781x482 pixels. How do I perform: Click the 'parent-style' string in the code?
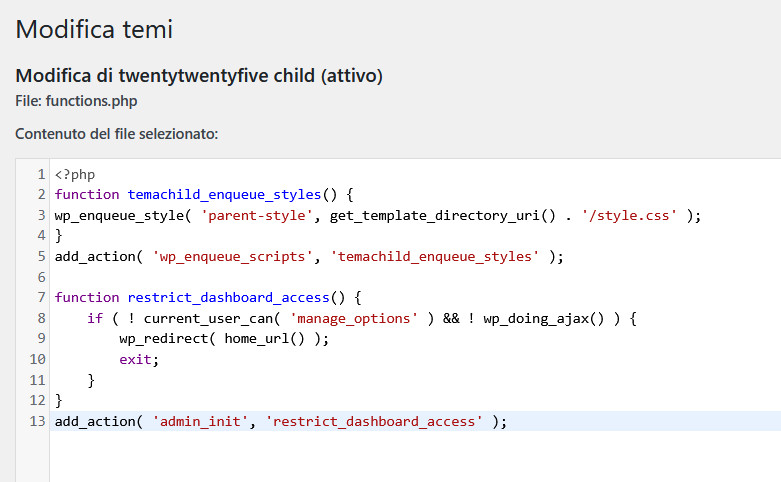[257, 216]
